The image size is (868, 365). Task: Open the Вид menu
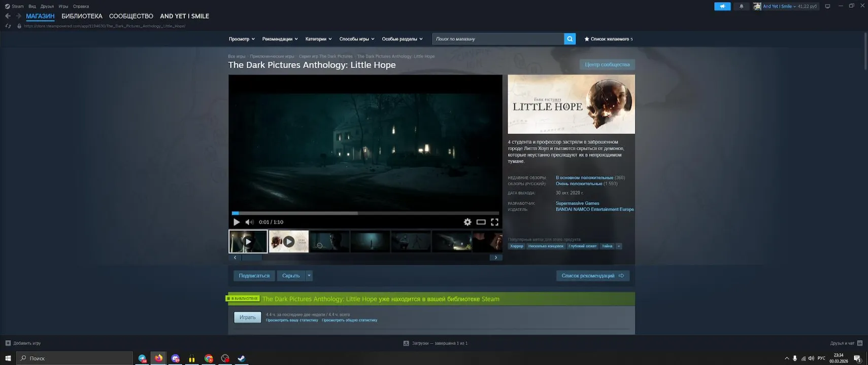click(x=32, y=6)
